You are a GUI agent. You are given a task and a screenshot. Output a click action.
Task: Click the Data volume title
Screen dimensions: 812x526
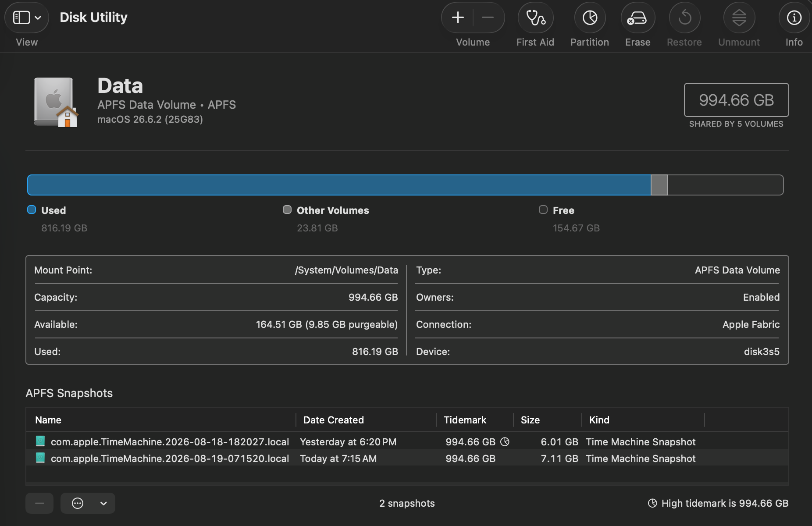[120, 85]
